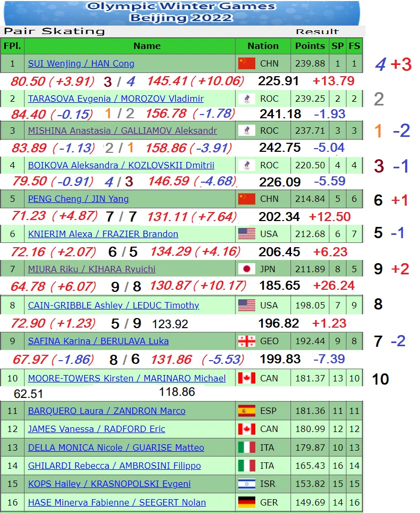Viewport: 420px width, 513px height.
Task: Click Germany flag in HASE / SEEGERT row
Action: click(247, 502)
